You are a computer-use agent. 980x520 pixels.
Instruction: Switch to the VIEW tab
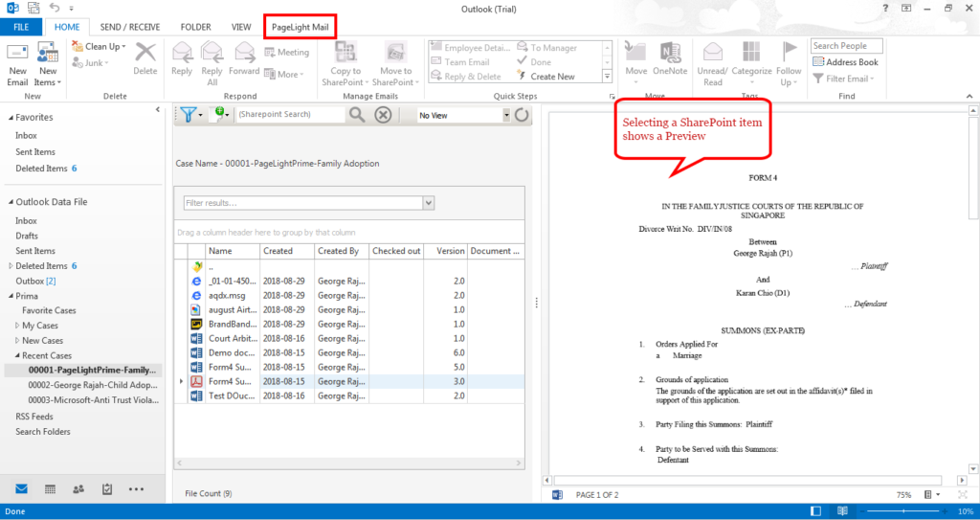pos(241,27)
